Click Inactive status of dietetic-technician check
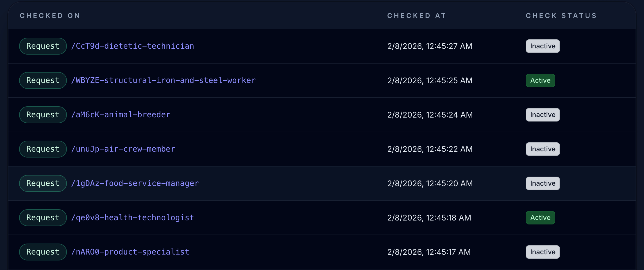The image size is (644, 270). click(543, 46)
